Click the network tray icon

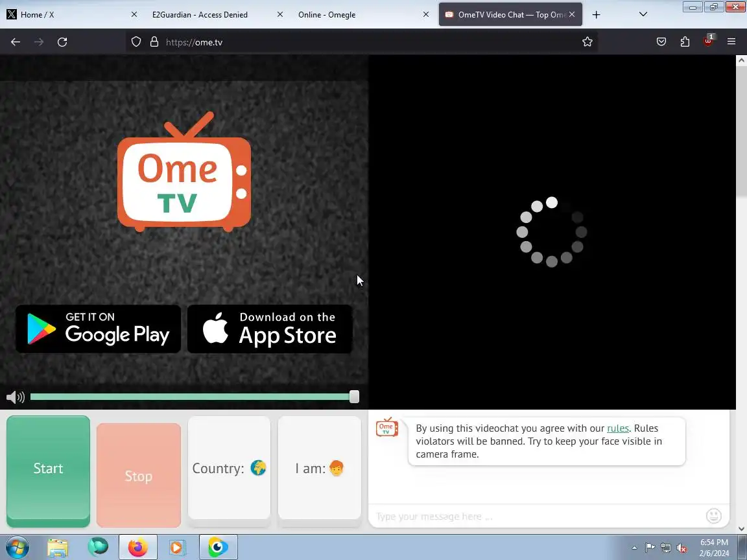tap(666, 548)
